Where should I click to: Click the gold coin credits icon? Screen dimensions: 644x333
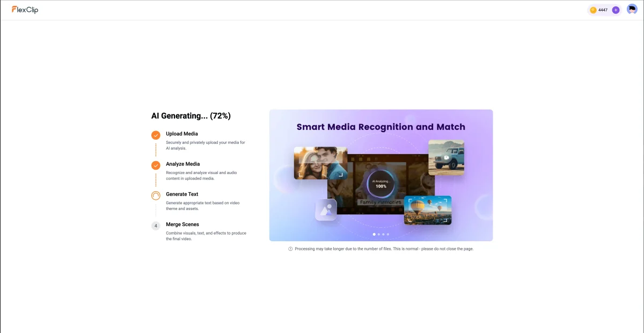pos(593,10)
